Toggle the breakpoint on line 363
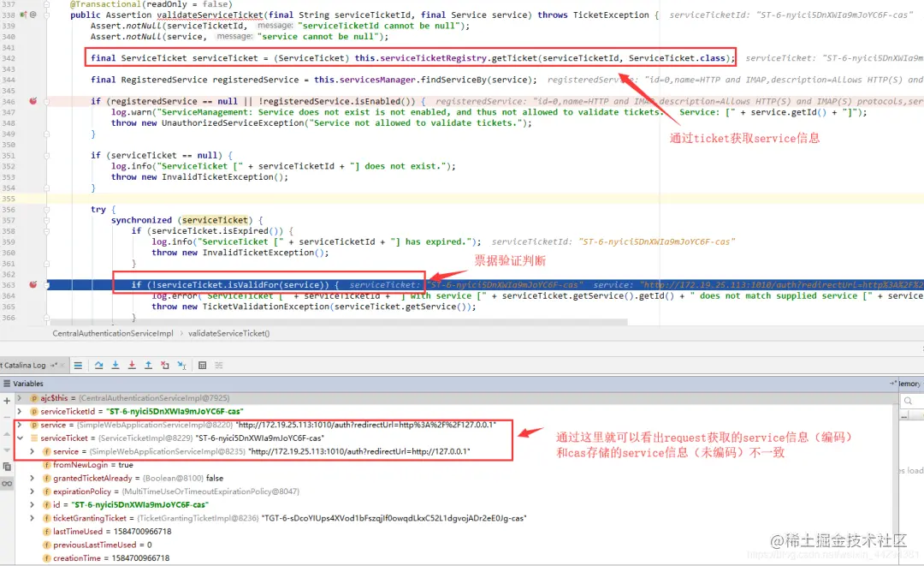The width and height of the screenshot is (924, 566). (33, 285)
